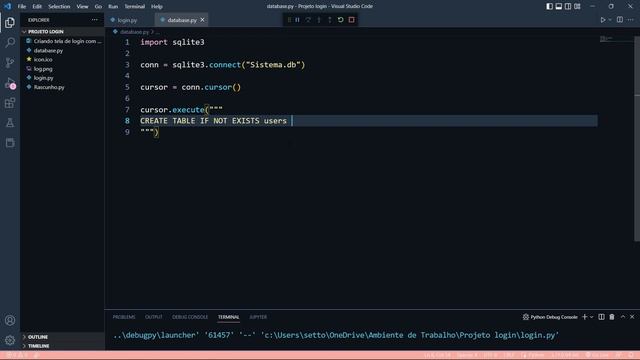Step out in debug toolbar
The image size is (640, 360).
(330, 20)
